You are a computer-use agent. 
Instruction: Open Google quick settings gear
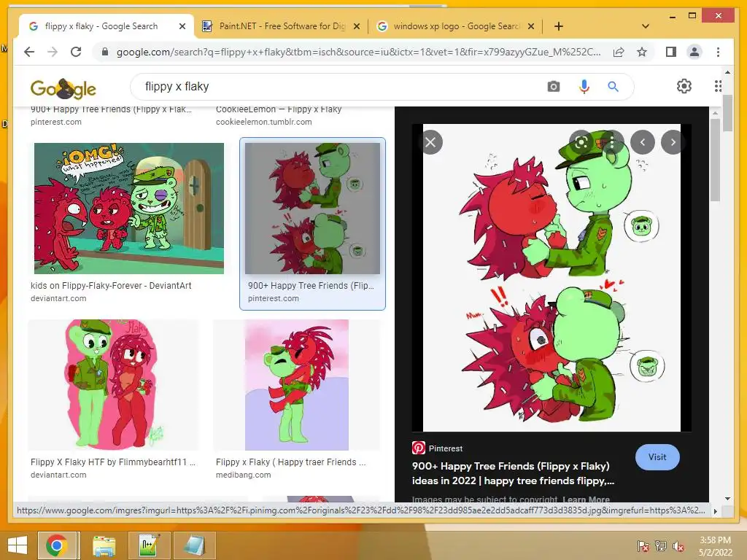coord(684,86)
